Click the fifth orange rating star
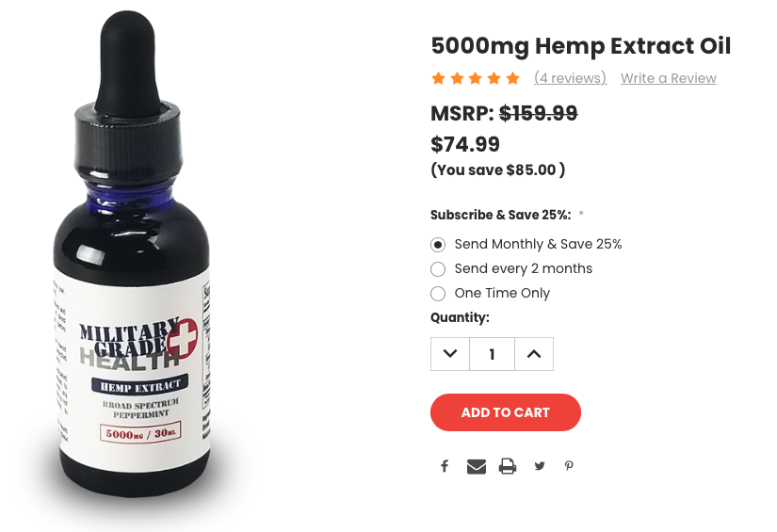Image resolution: width=777 pixels, height=532 pixels. pos(513,78)
